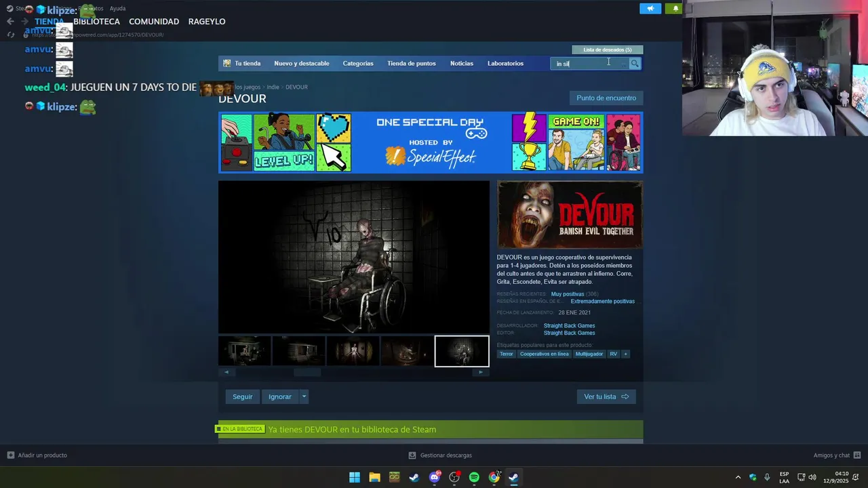This screenshot has width=868, height=488.
Task: Open the One Special Day banner
Action: pyautogui.click(x=431, y=142)
